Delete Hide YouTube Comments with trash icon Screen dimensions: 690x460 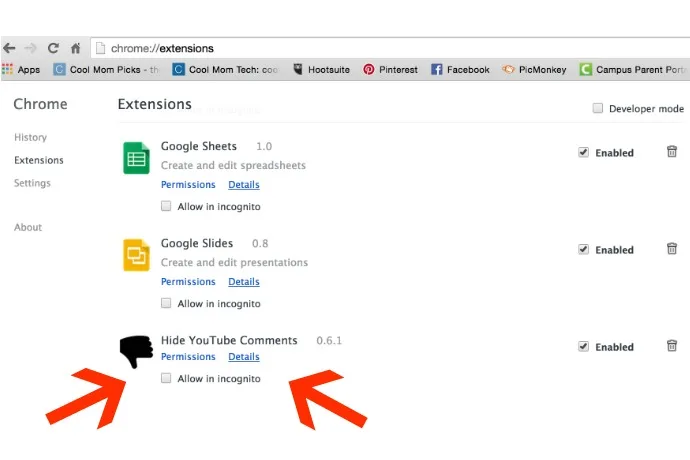[672, 346]
